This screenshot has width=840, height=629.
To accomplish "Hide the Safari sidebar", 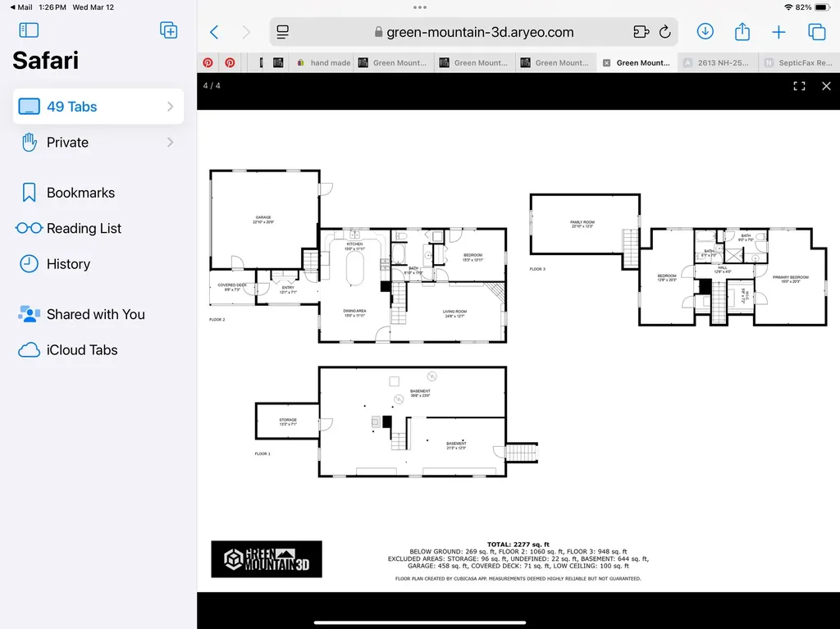I will (29, 30).
